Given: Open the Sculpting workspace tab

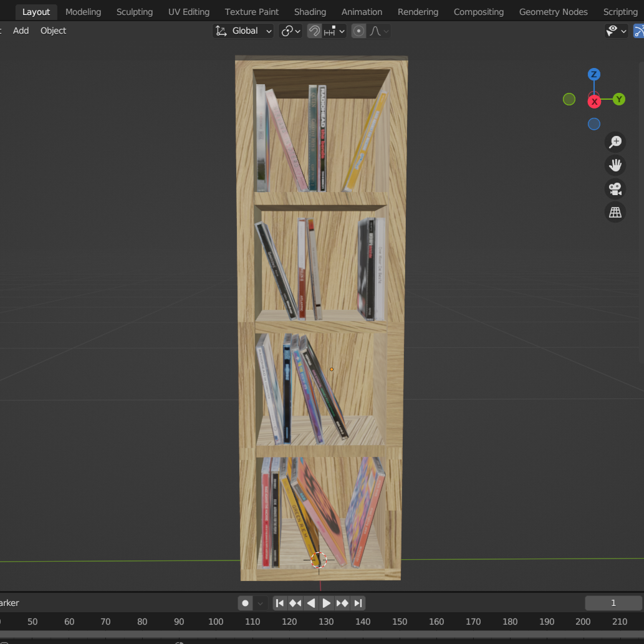Looking at the screenshot, I should pos(134,12).
